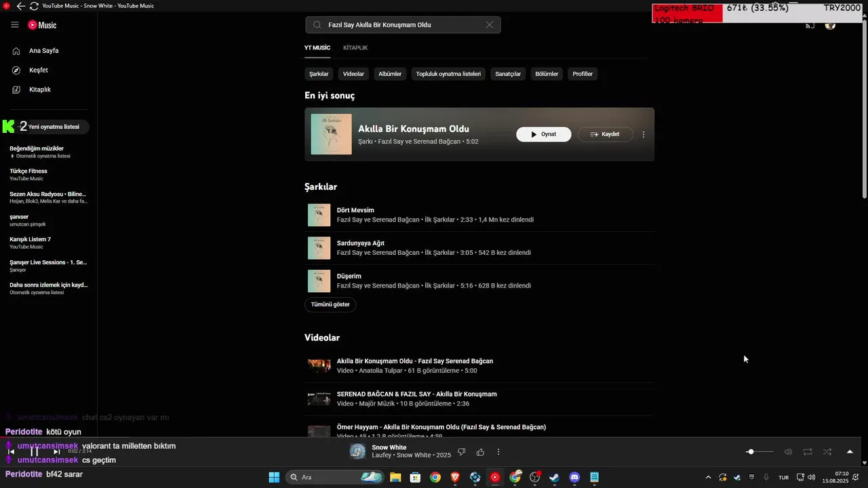Open Ana Sayfa in sidebar
The width and height of the screenshot is (868, 488).
[x=44, y=51]
